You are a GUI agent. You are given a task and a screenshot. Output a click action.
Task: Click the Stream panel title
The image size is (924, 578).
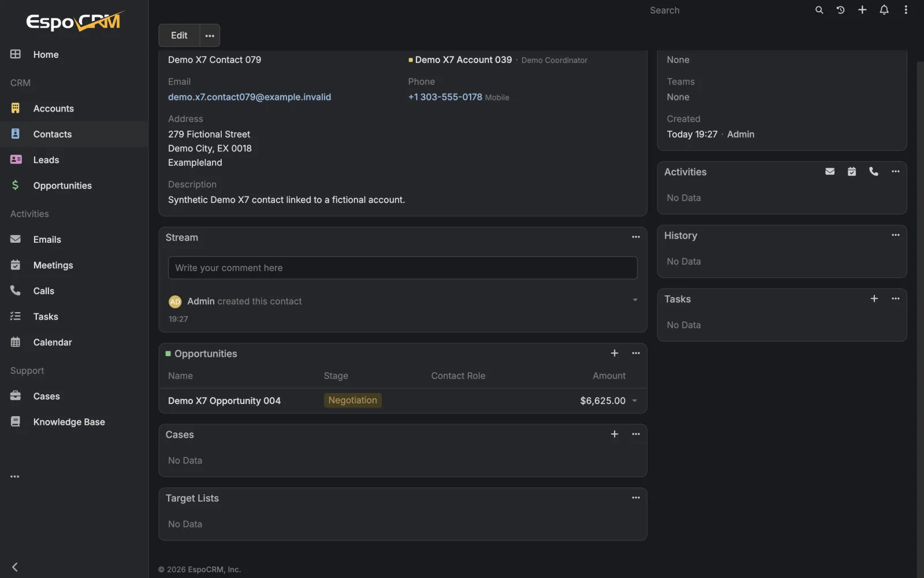coord(181,238)
